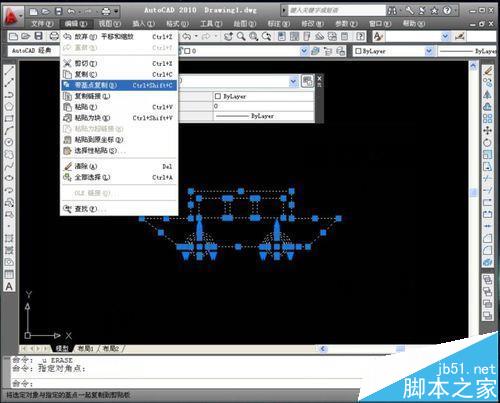The image size is (500, 403).
Task: Expand the layer selection dropdown
Action: [x=304, y=51]
